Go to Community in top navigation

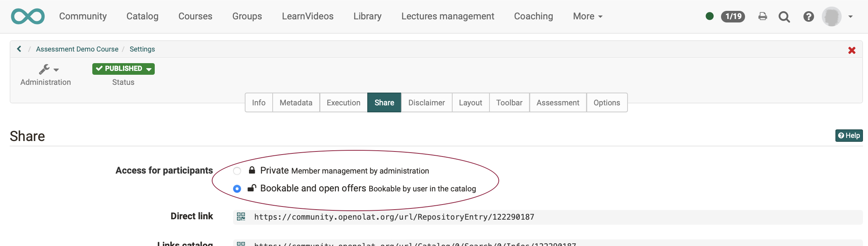[x=83, y=16]
